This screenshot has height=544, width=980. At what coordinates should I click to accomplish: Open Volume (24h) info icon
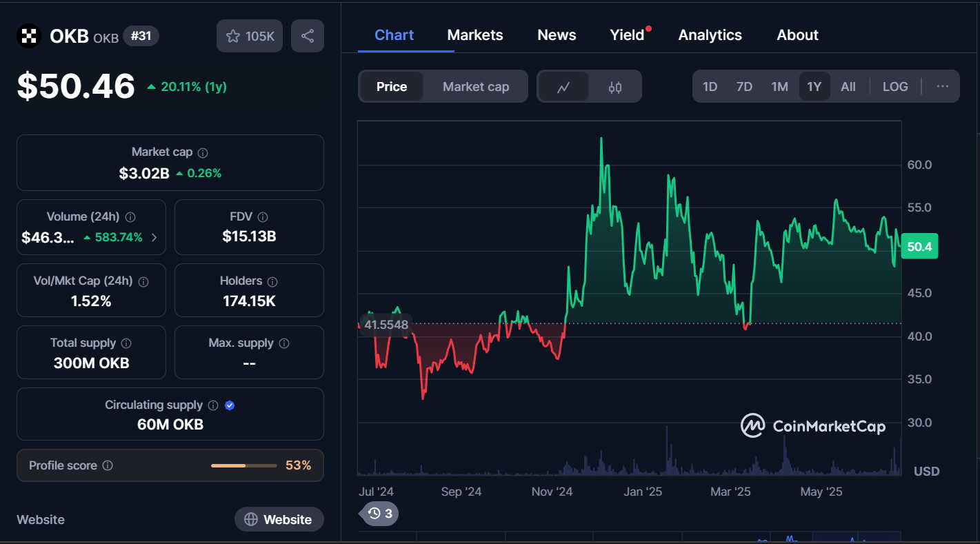(x=130, y=217)
